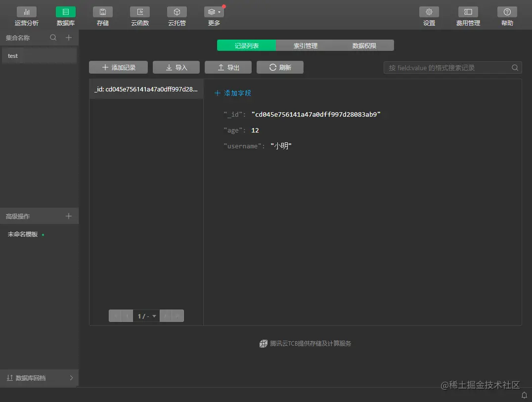Viewport: 532px width, 402px height.
Task: Select the test collection
Action: click(40, 56)
